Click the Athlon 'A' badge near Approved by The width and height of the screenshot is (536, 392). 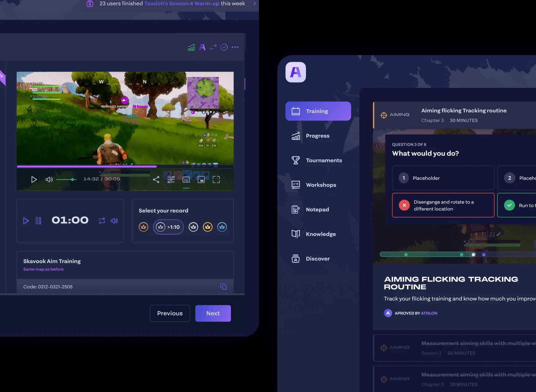388,313
